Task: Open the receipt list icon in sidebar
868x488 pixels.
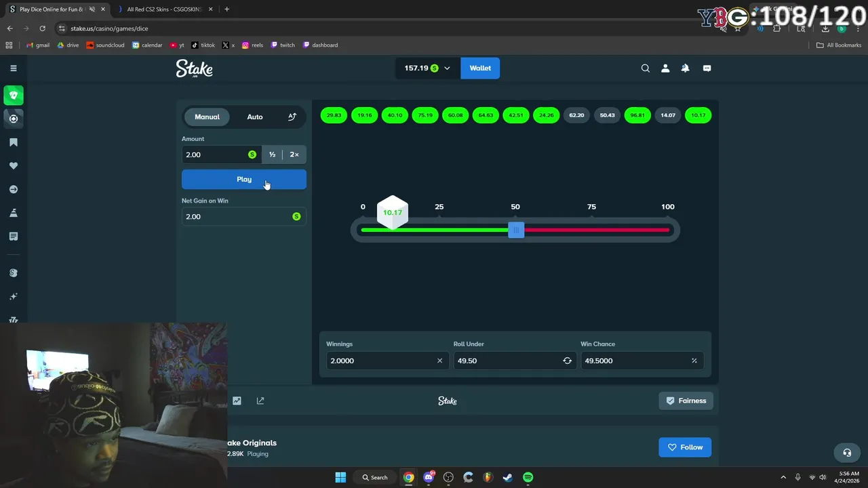Action: [x=13, y=236]
